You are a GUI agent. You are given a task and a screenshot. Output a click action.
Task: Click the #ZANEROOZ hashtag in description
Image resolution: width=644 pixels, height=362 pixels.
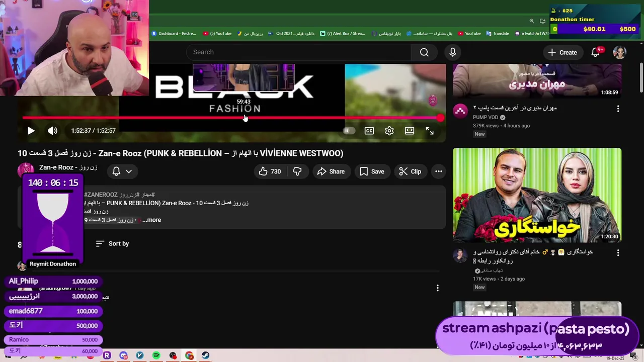(101, 195)
